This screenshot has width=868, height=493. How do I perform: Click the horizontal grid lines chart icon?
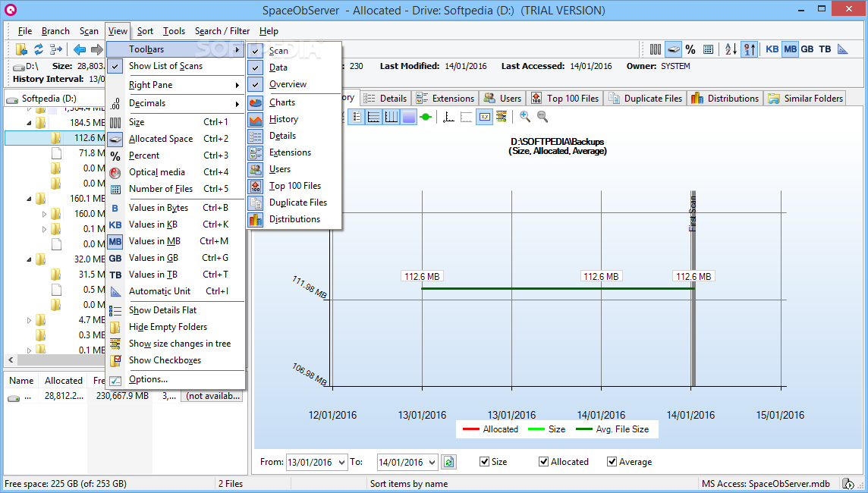(x=373, y=117)
